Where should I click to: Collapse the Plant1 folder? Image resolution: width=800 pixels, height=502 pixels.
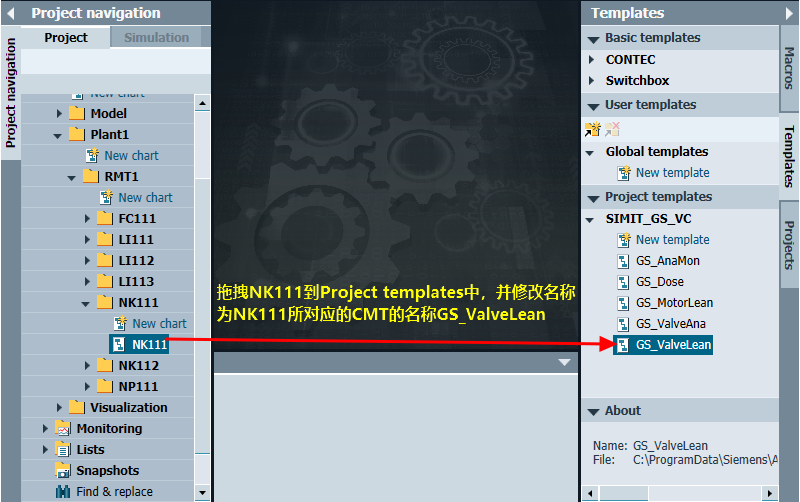pos(57,136)
